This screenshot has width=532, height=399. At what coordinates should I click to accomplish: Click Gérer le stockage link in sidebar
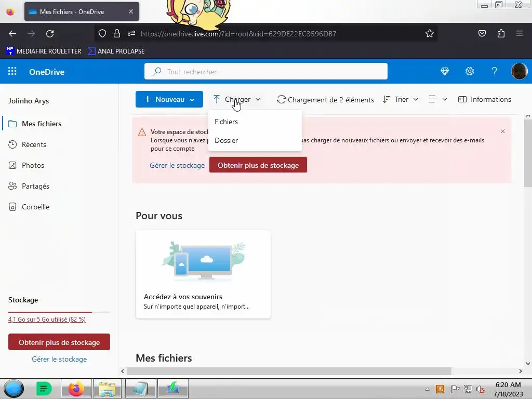(x=59, y=360)
